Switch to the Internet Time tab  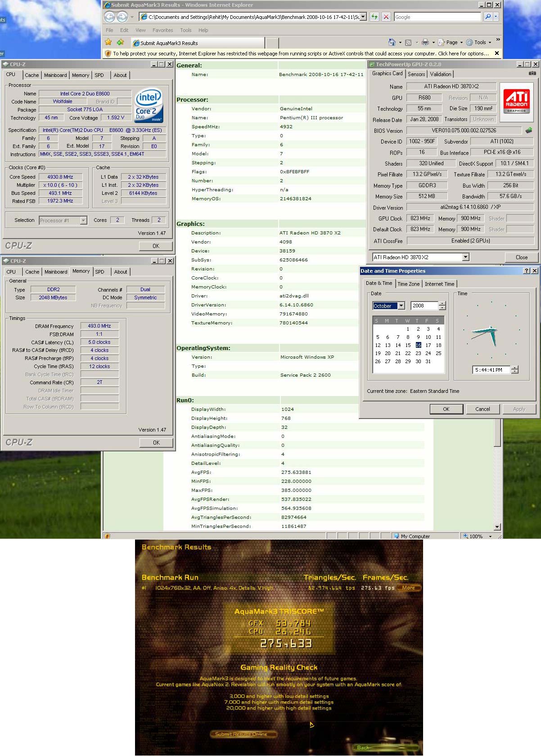439,284
